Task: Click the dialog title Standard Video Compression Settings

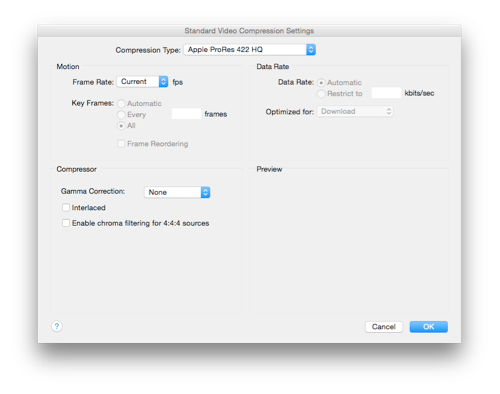Action: click(249, 31)
